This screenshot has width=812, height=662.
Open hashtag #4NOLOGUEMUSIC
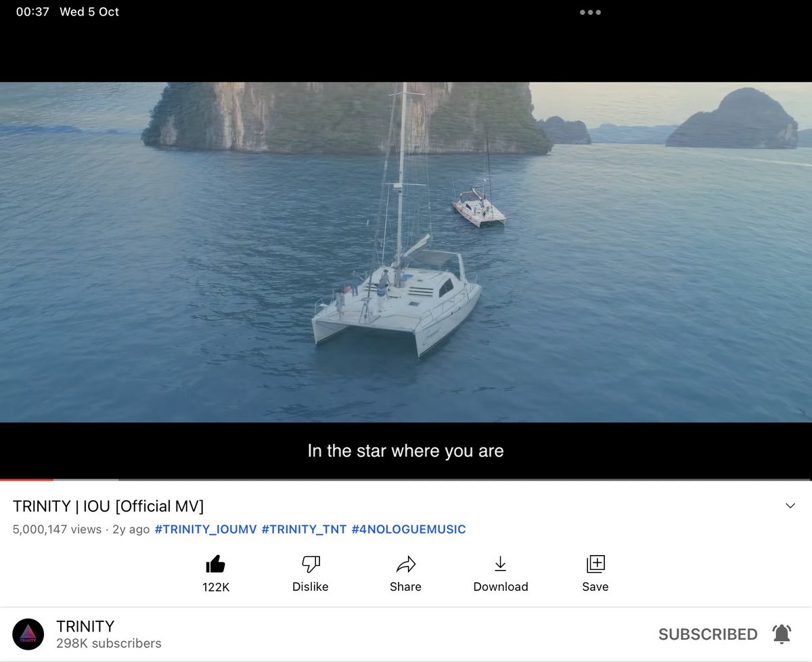[x=409, y=529]
